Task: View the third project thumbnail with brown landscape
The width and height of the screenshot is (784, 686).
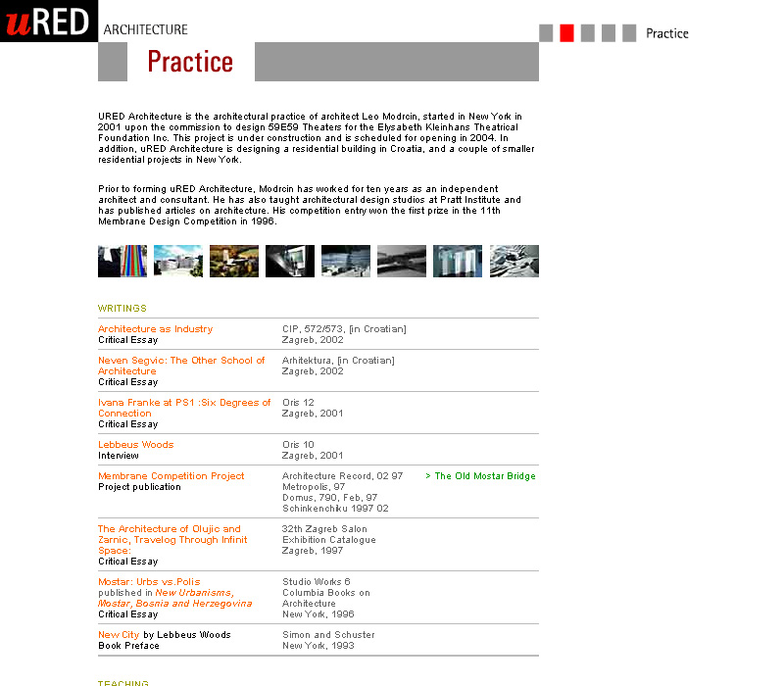Action: [x=234, y=262]
